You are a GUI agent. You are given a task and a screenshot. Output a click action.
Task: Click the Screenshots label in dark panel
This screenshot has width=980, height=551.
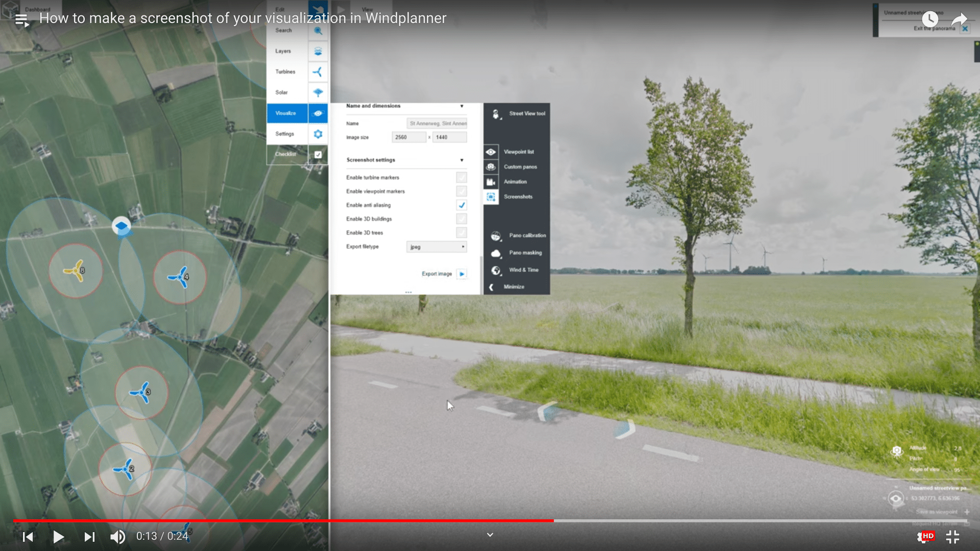(518, 197)
